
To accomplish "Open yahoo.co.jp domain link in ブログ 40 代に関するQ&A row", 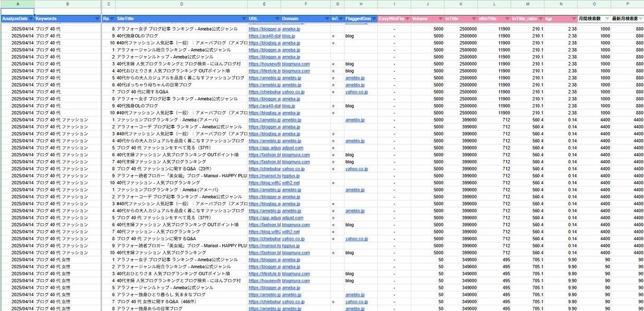I will [x=293, y=92].
